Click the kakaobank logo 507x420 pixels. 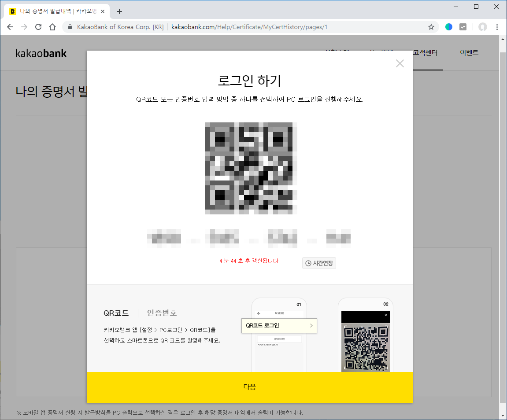(x=41, y=53)
